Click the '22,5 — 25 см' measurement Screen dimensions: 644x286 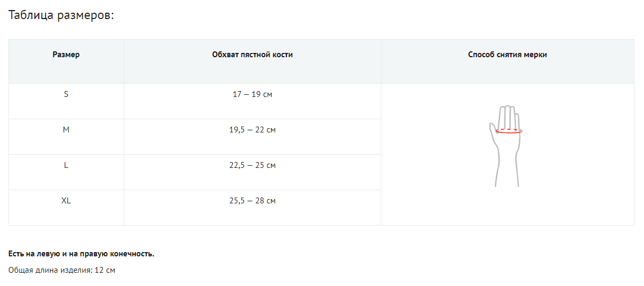click(x=253, y=165)
